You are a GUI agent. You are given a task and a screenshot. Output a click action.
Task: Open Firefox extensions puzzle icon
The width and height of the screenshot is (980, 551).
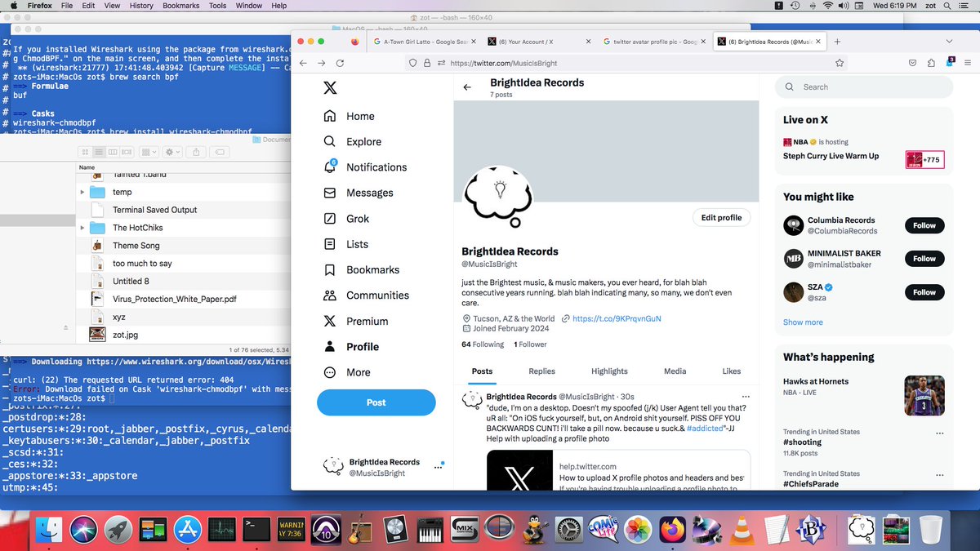point(931,63)
